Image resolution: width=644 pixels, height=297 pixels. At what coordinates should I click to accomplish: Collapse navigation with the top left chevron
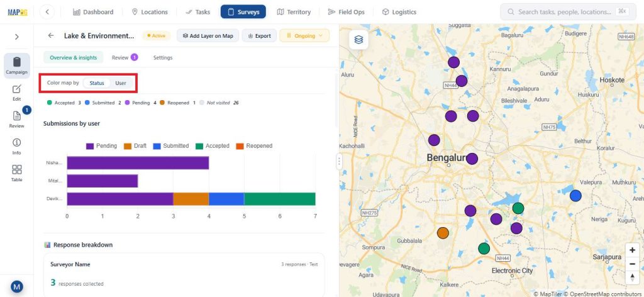47,12
